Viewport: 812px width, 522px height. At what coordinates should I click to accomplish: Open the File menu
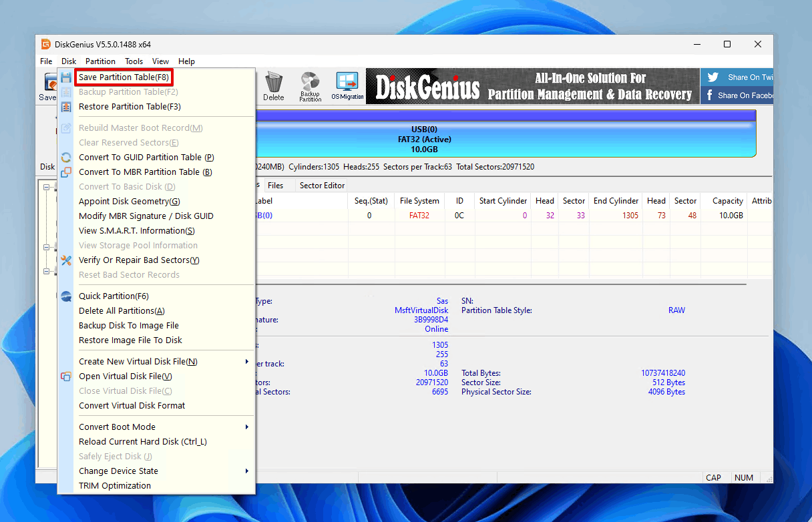(x=46, y=61)
